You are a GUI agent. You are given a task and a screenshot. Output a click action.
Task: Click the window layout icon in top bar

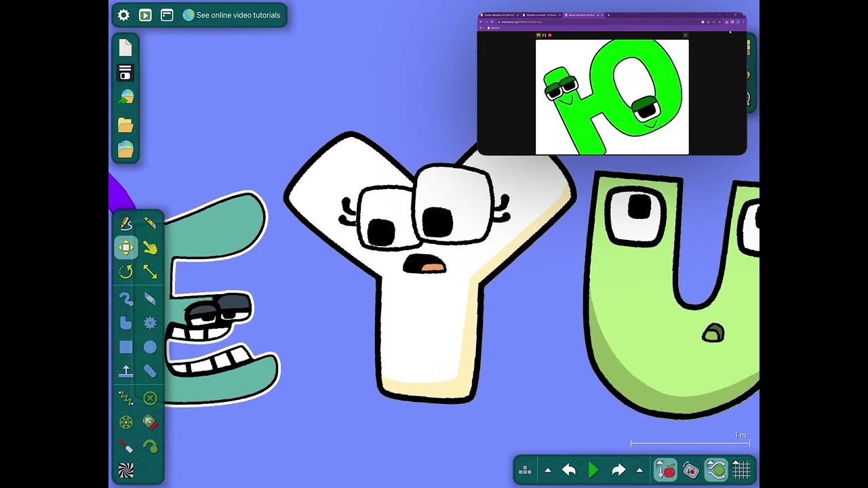(167, 15)
